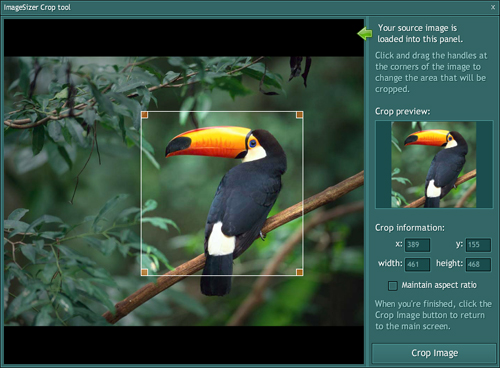This screenshot has width=500, height=368.
Task: Click the top-right orange crop handle
Action: pos(299,115)
